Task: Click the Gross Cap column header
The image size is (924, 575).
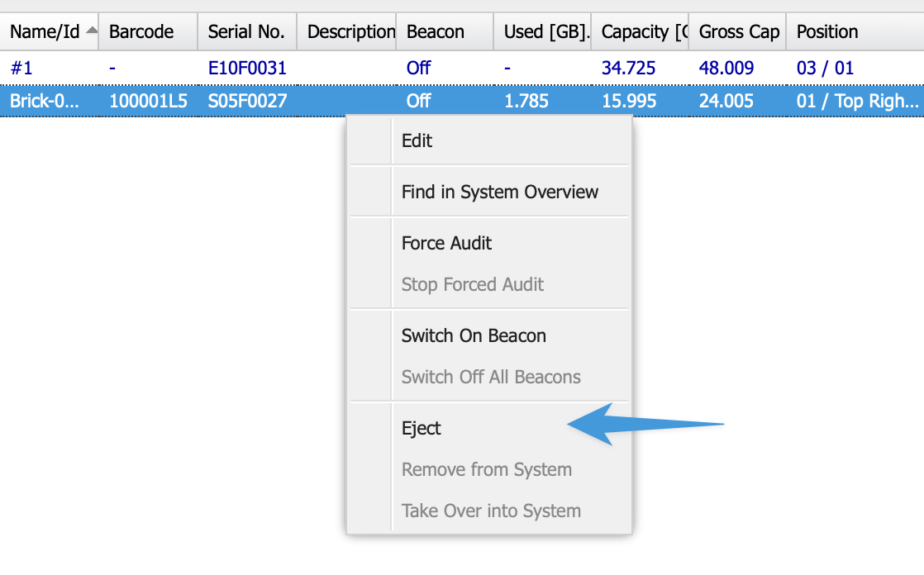Action: 739,32
